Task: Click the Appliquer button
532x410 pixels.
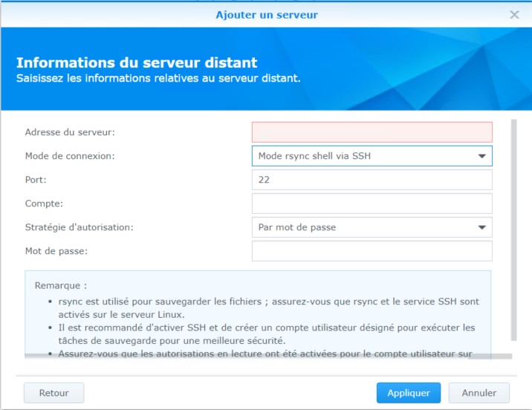Action: pos(408,392)
